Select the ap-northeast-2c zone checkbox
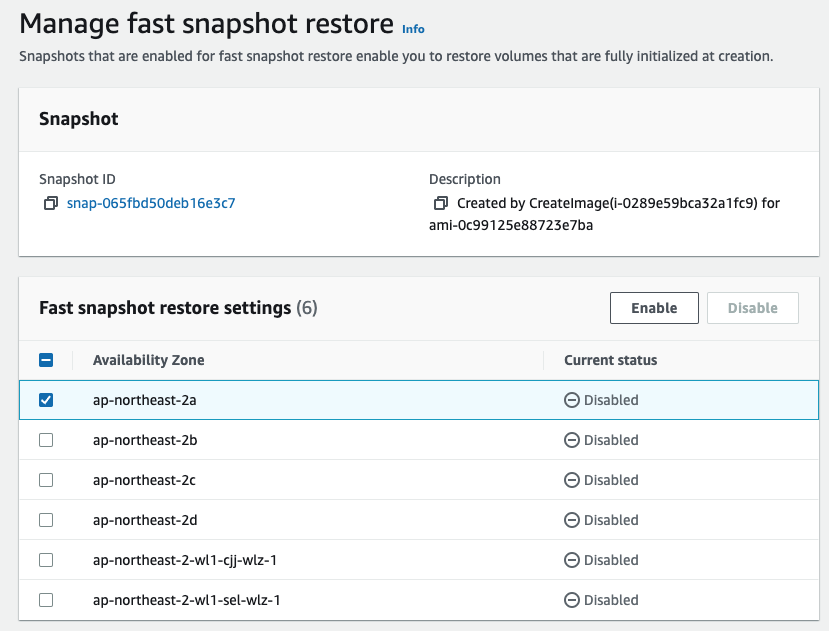 [x=46, y=480]
